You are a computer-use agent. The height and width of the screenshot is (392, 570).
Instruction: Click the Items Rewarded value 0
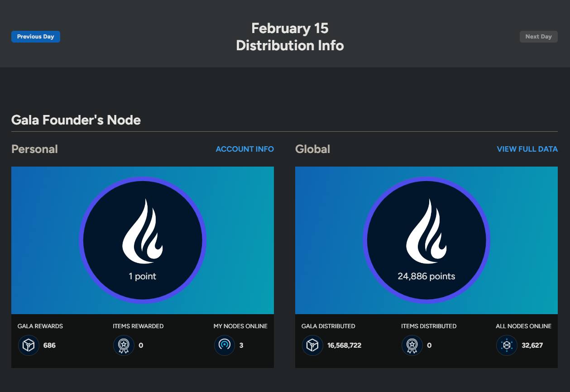141,345
